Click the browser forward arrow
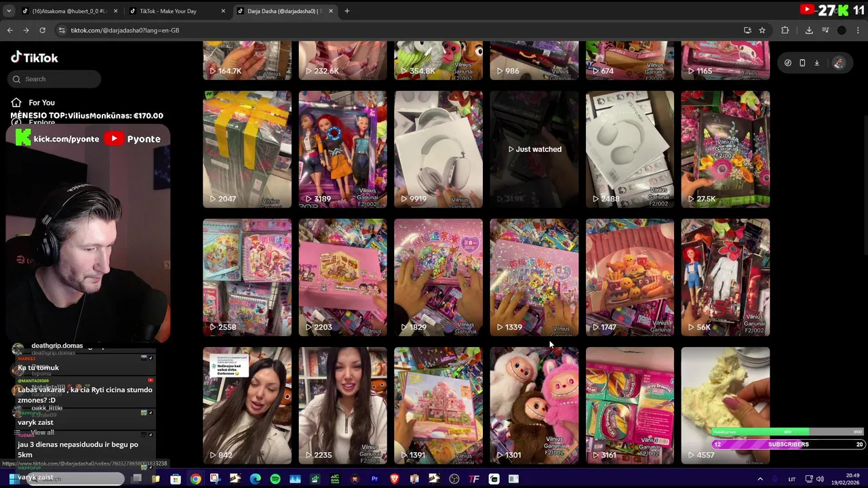Screen dimensions: 868x488 click(x=26, y=30)
